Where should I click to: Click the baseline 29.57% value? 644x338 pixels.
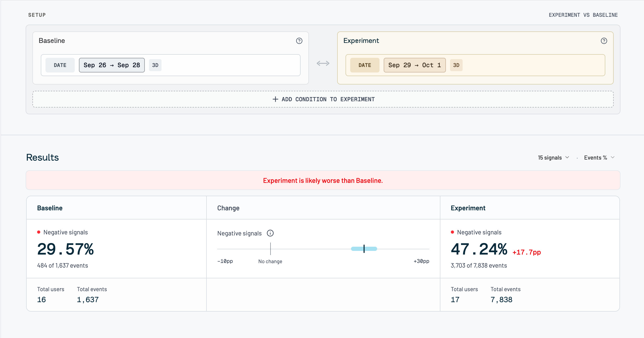coord(65,249)
